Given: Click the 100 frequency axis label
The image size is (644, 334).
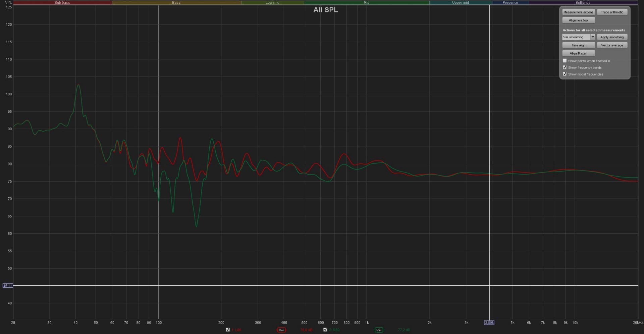Looking at the screenshot, I should pos(159,323).
